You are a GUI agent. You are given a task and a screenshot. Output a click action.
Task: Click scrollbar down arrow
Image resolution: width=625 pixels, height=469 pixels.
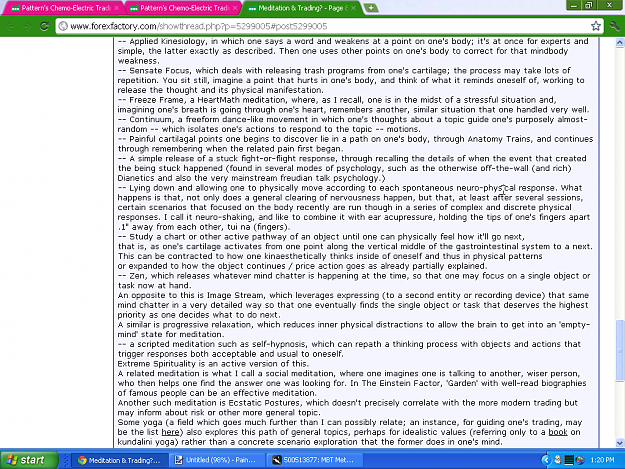click(x=619, y=443)
